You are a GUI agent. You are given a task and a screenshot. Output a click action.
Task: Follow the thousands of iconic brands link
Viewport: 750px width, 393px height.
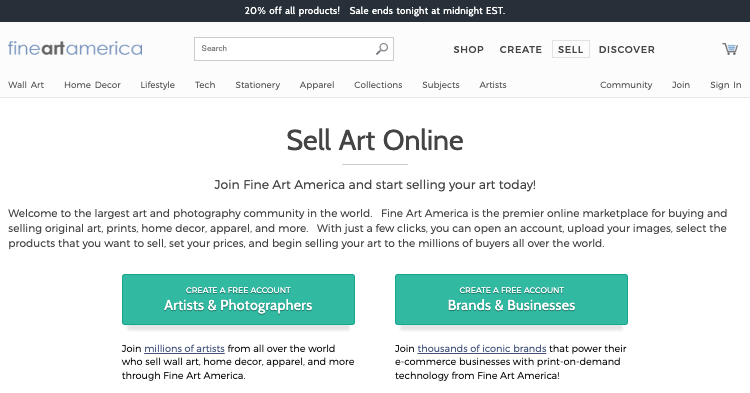click(482, 349)
